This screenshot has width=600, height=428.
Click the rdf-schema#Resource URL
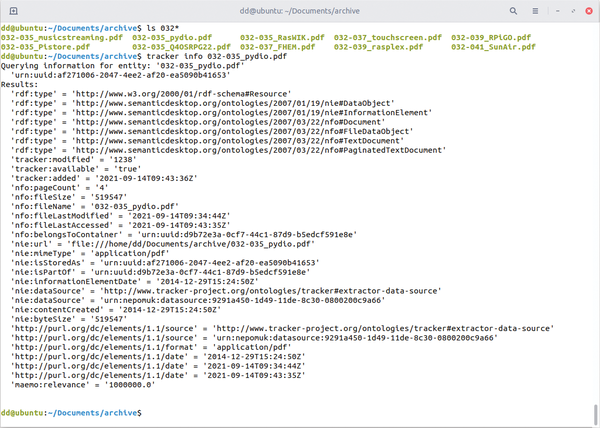coord(183,94)
